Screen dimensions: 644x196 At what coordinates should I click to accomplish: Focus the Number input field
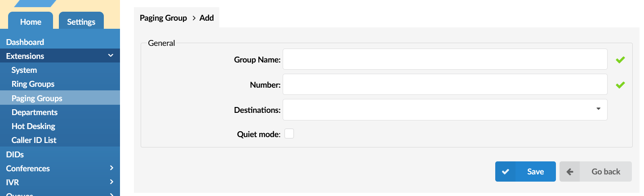(x=445, y=85)
